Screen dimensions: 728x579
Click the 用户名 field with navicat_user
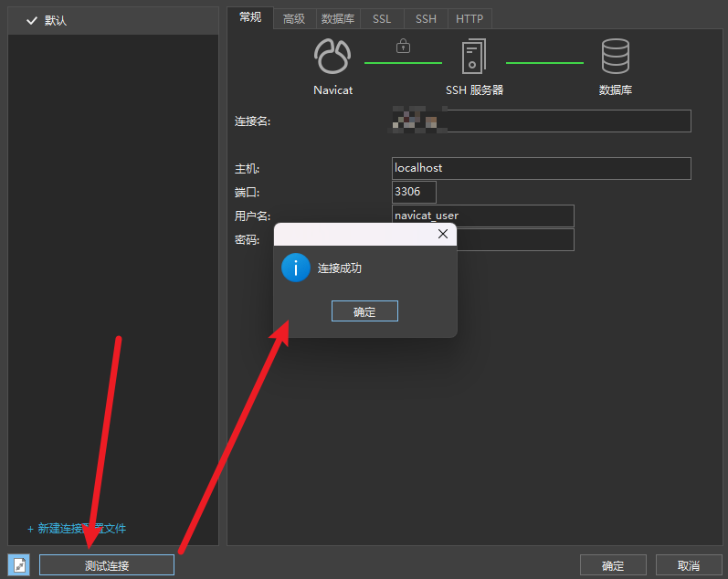pos(483,216)
